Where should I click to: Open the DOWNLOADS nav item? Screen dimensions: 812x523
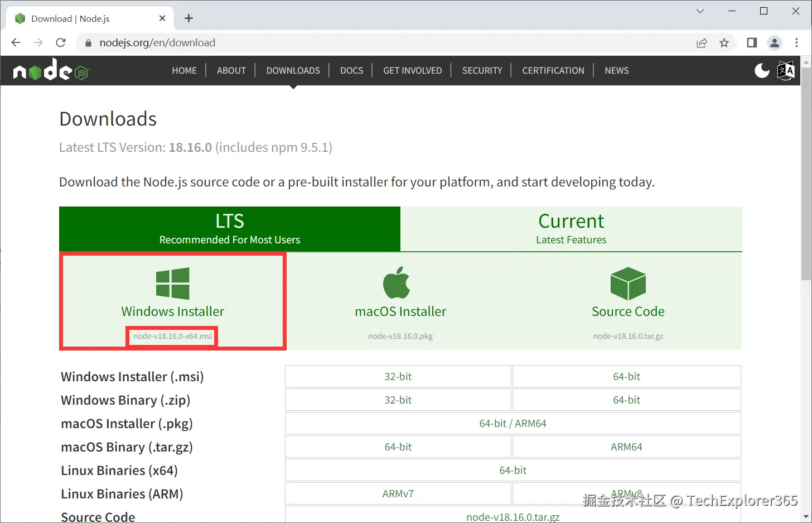293,70
